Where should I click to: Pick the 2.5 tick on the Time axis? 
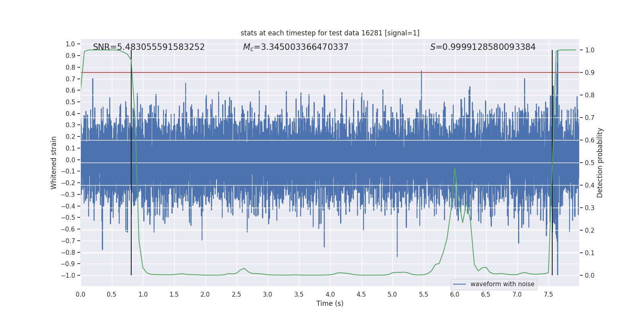pos(236,294)
